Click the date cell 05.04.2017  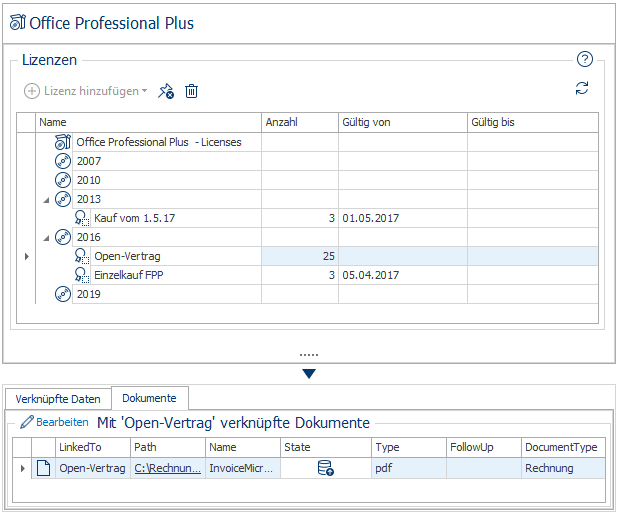pos(403,275)
